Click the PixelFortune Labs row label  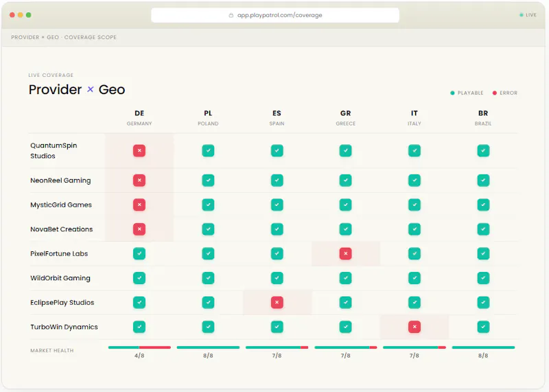(x=59, y=253)
